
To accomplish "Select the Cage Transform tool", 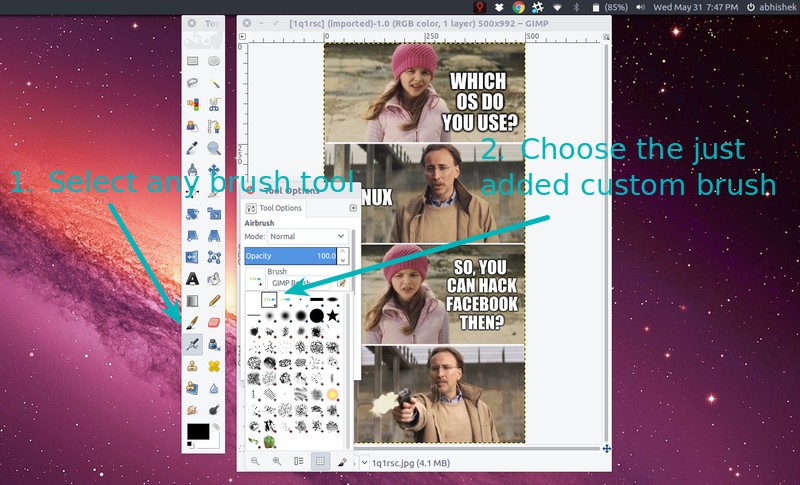I will pos(214,257).
